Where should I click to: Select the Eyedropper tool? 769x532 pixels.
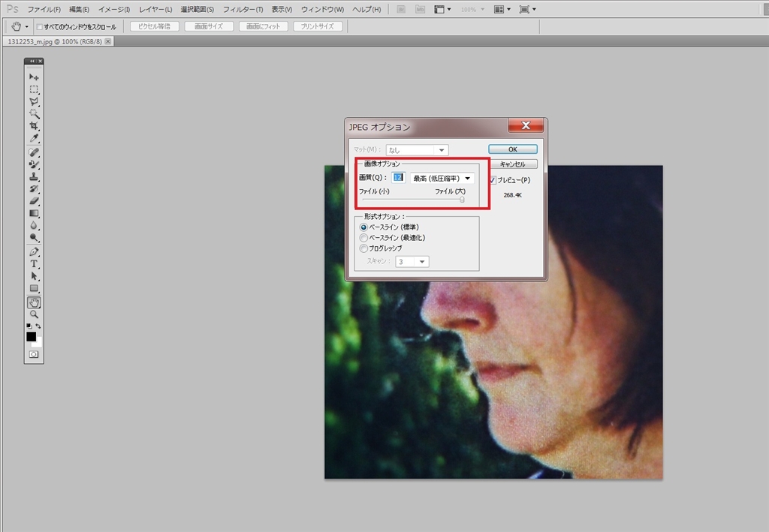(34, 139)
